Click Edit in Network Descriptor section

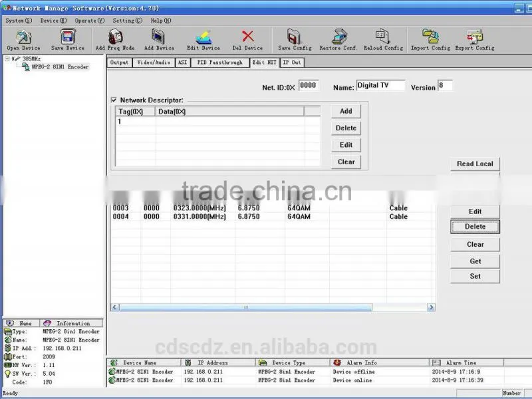tap(346, 145)
